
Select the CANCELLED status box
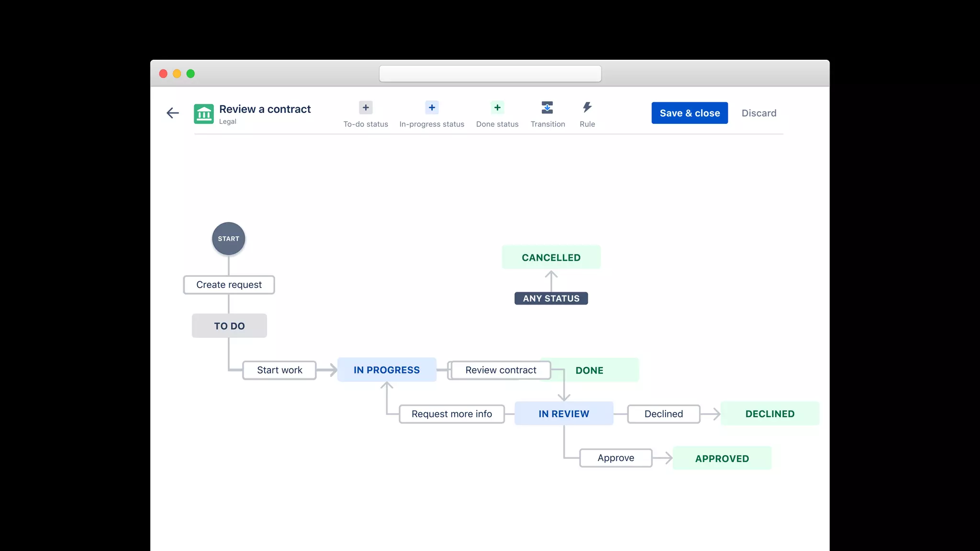551,258
